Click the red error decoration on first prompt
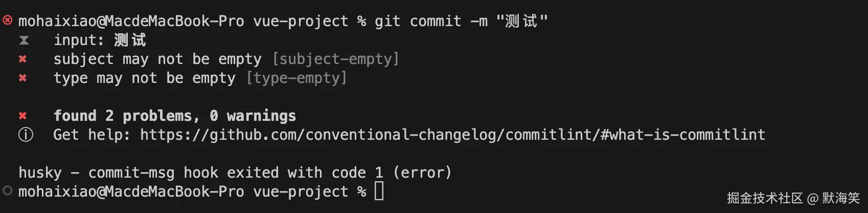The width and height of the screenshot is (868, 213). (x=7, y=20)
